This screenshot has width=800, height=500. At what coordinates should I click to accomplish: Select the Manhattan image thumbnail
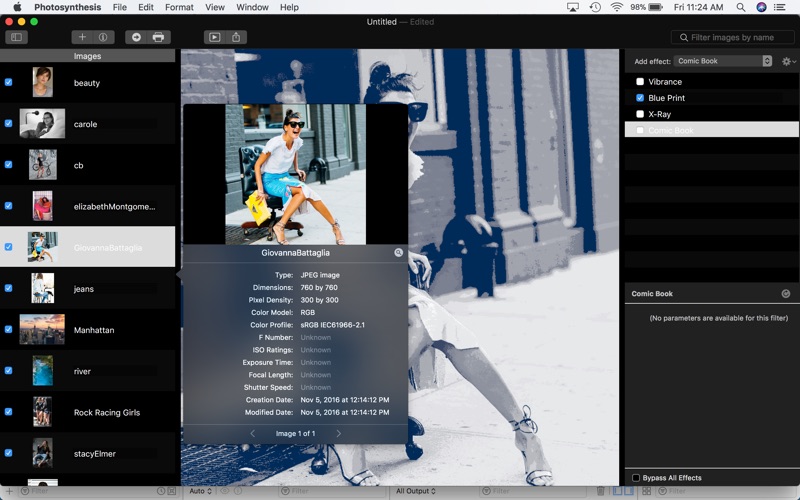[42, 330]
